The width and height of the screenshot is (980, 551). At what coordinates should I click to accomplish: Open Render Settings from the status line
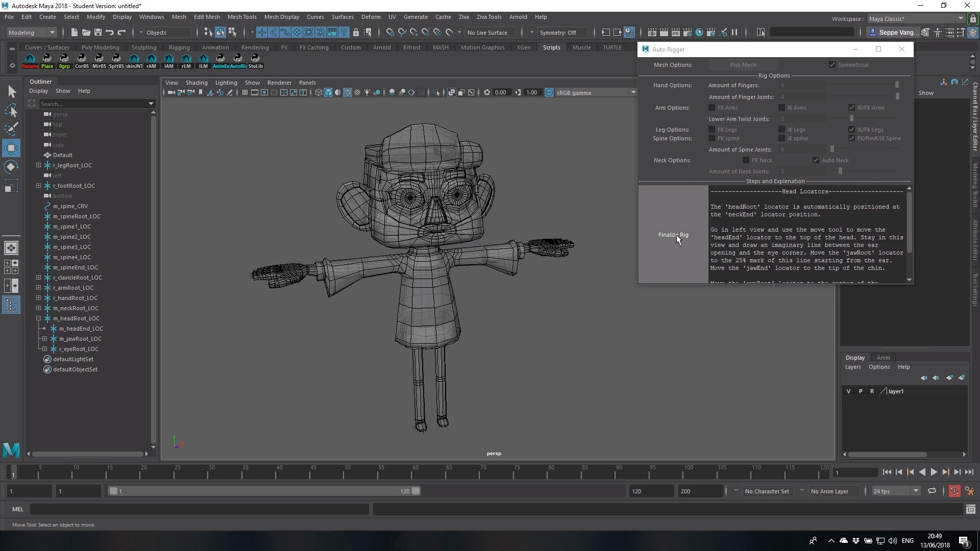(688, 32)
